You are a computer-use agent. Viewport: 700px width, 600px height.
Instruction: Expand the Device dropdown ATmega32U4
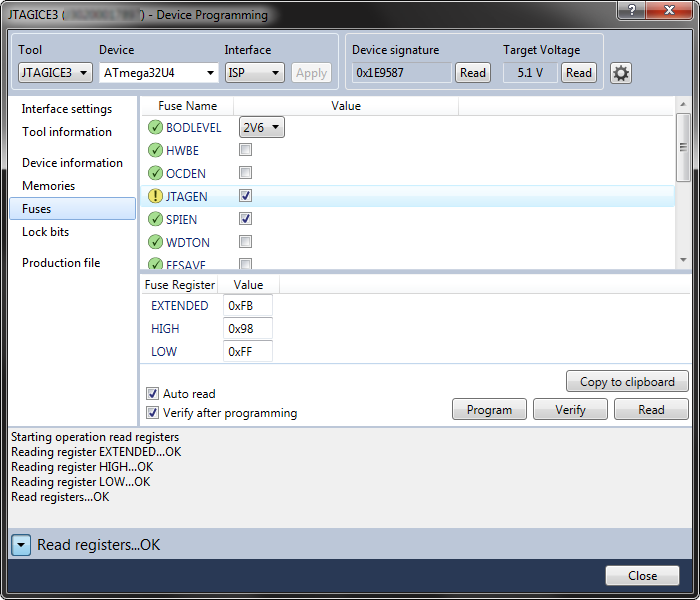tap(158, 73)
